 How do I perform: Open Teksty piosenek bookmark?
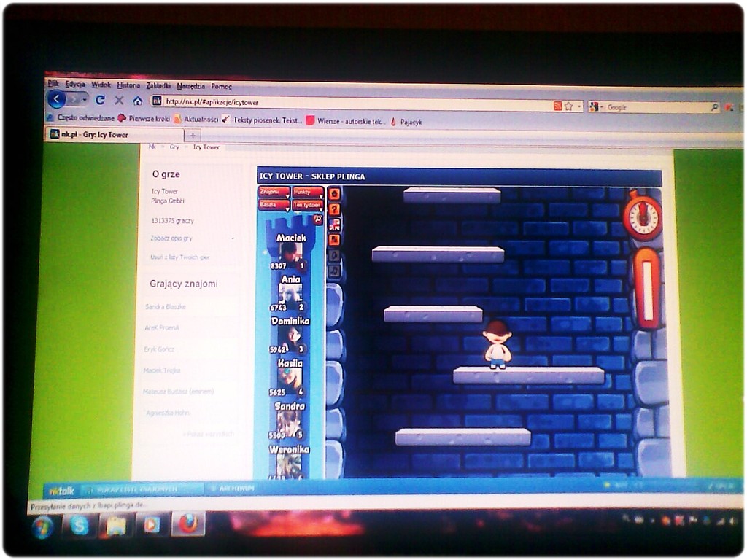click(x=262, y=120)
